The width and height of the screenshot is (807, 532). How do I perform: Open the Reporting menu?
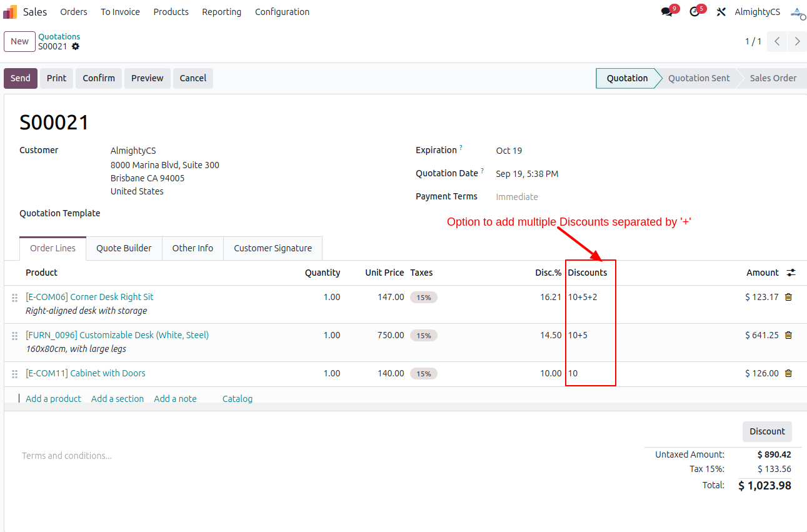[221, 12]
